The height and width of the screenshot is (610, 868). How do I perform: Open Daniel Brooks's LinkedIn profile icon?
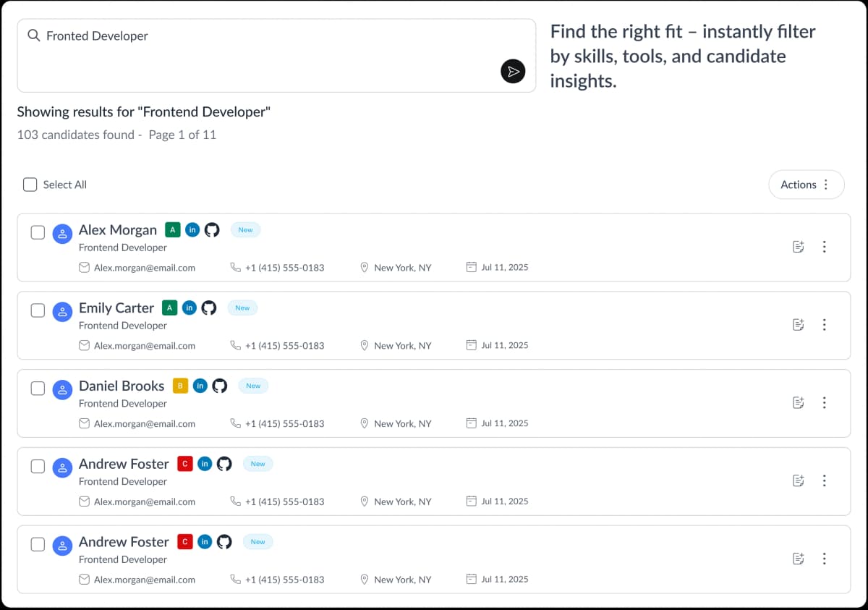click(200, 386)
